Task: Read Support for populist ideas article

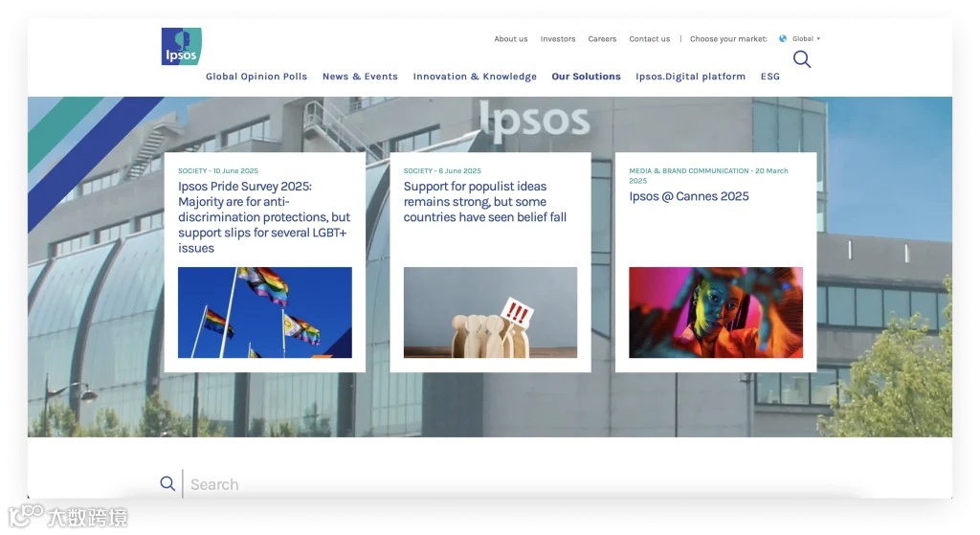Action: pos(485,202)
